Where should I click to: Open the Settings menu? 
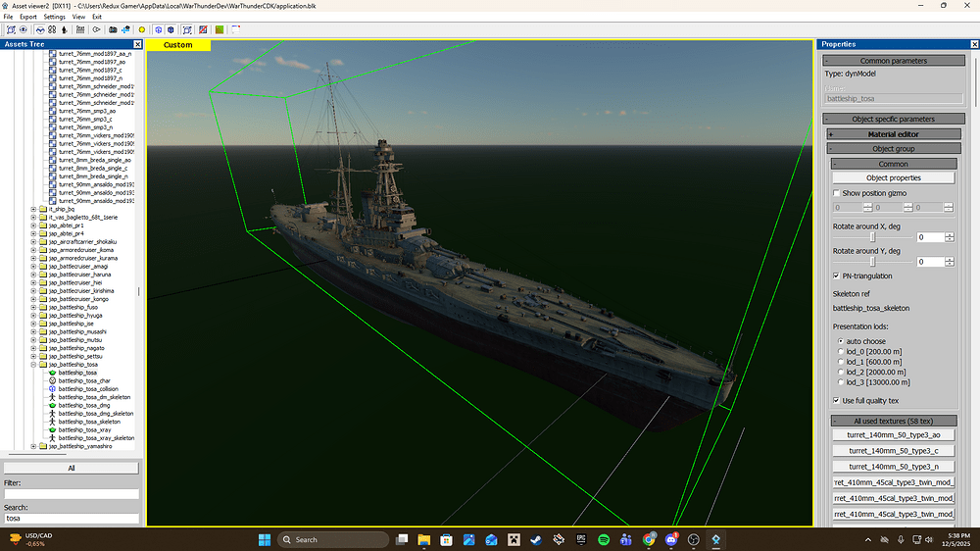click(55, 17)
